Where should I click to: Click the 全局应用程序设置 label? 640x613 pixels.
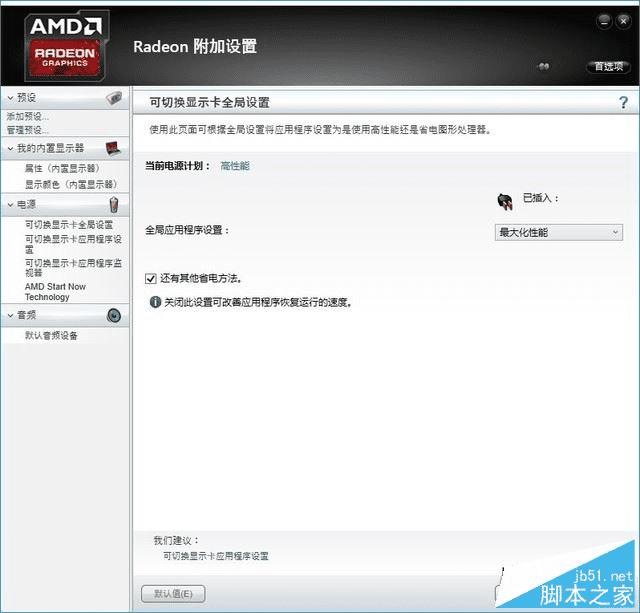click(x=187, y=230)
